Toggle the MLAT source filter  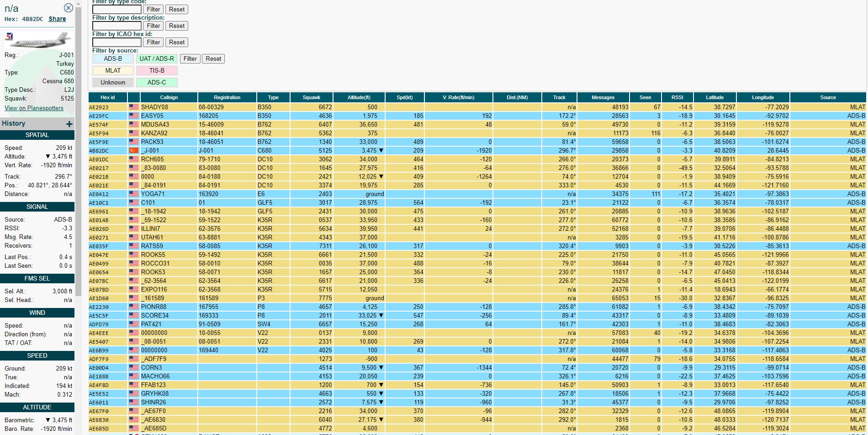point(113,70)
